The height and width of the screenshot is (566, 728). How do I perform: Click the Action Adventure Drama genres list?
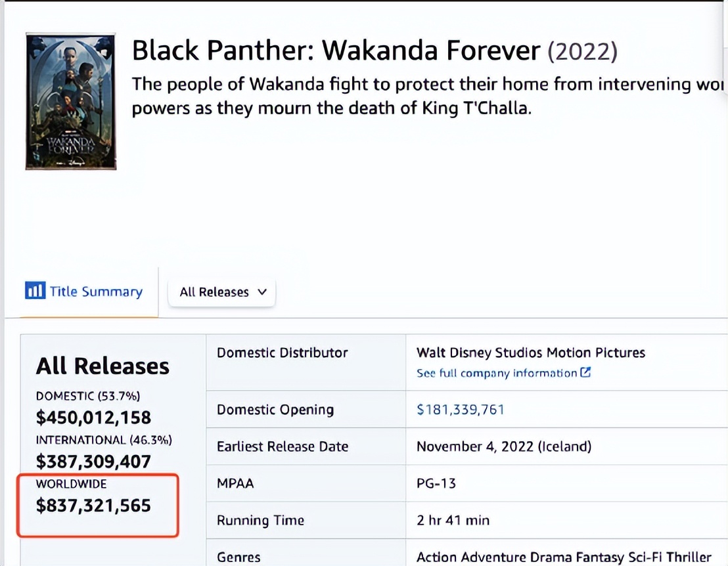point(564,557)
